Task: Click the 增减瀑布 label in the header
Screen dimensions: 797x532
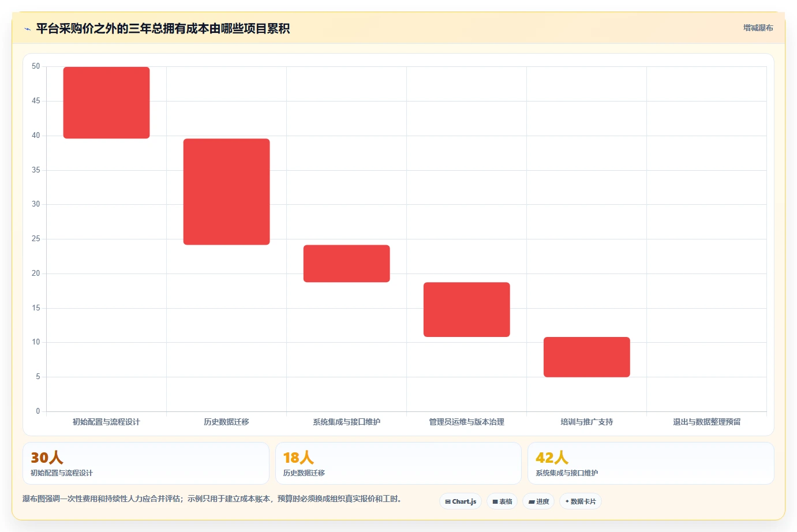Action: pyautogui.click(x=758, y=28)
